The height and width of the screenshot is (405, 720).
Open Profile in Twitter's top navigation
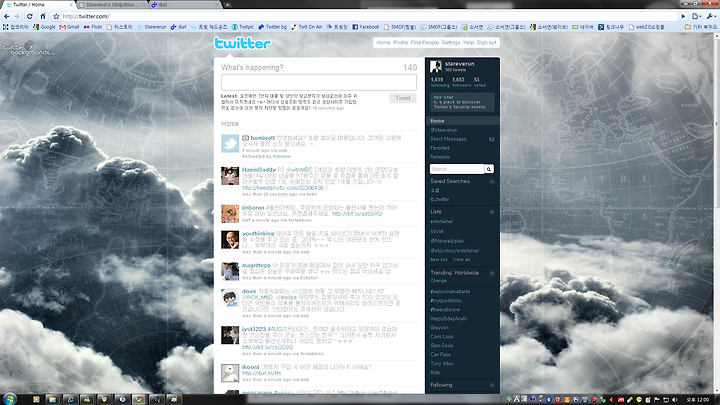pyautogui.click(x=400, y=42)
